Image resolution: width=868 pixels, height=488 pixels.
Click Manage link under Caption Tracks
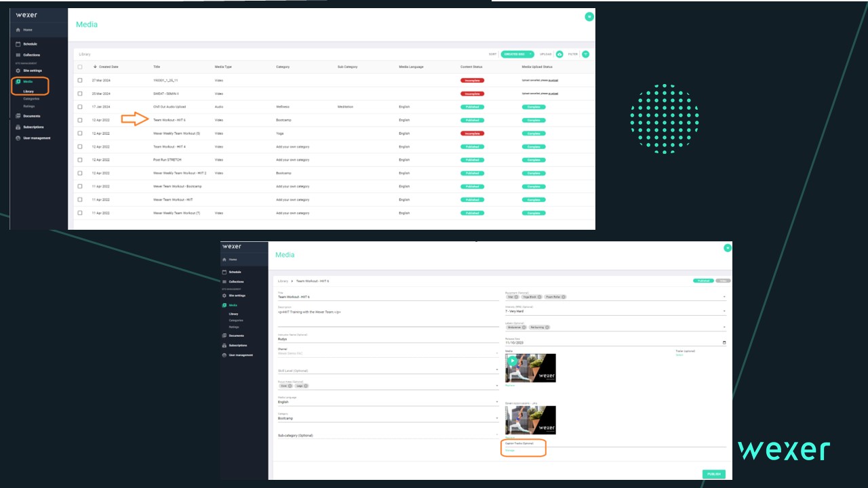pyautogui.click(x=510, y=450)
